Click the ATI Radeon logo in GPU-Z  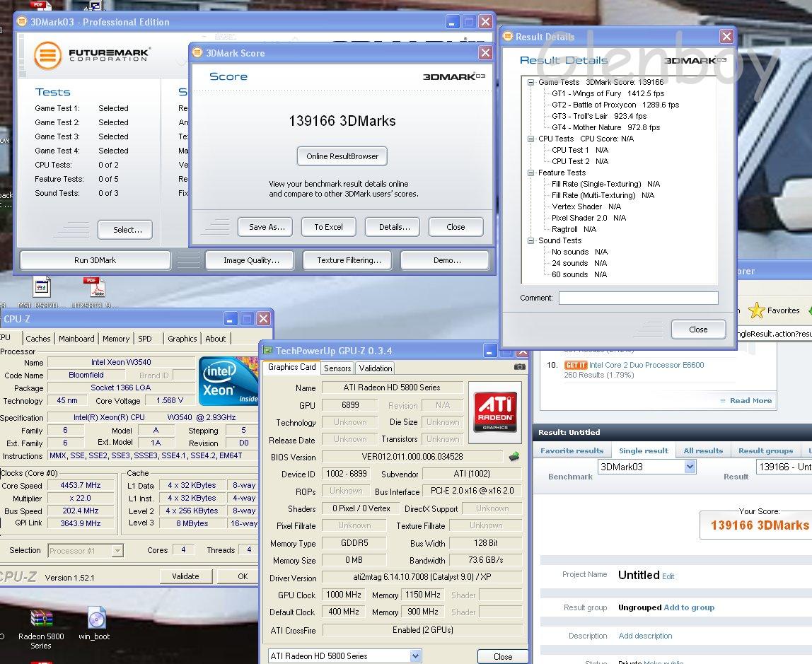click(495, 412)
